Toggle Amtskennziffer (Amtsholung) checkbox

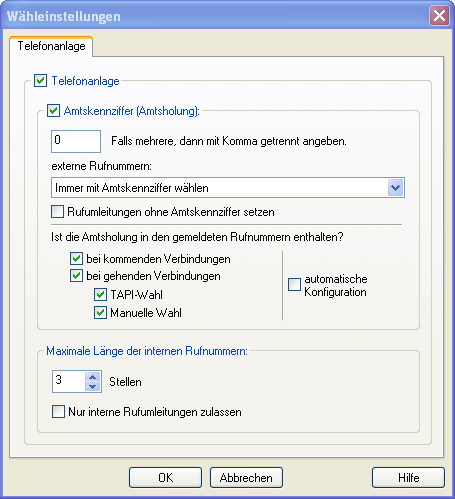click(53, 110)
